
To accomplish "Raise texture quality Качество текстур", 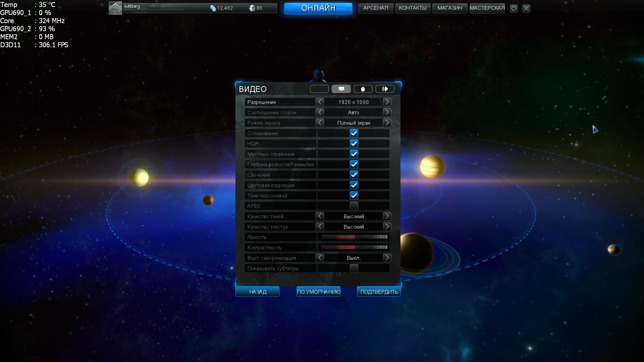I will point(387,227).
